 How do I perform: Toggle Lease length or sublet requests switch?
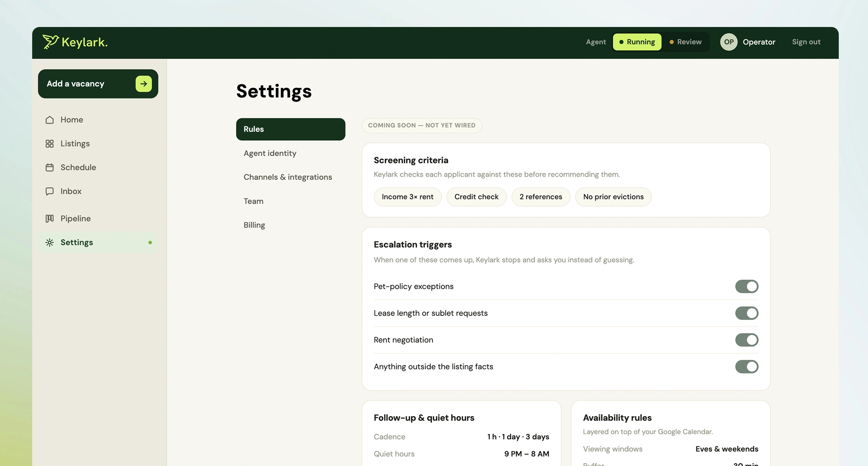[x=747, y=313]
